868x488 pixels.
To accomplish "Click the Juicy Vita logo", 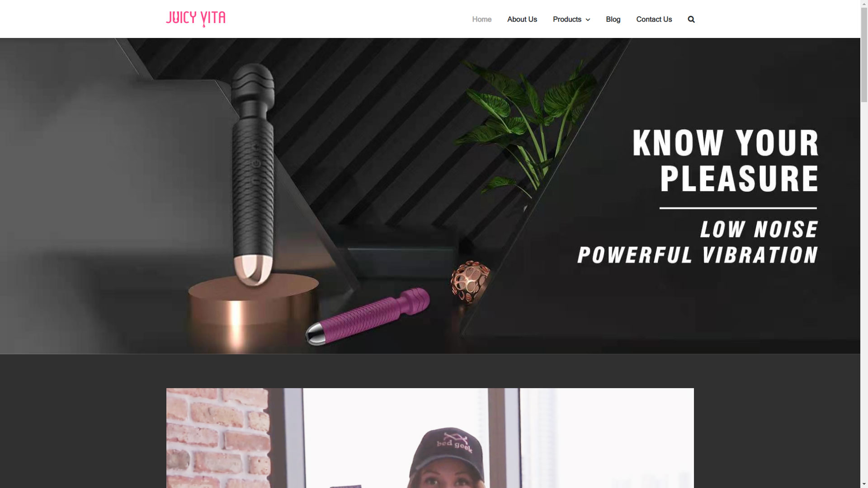I will pos(196,19).
